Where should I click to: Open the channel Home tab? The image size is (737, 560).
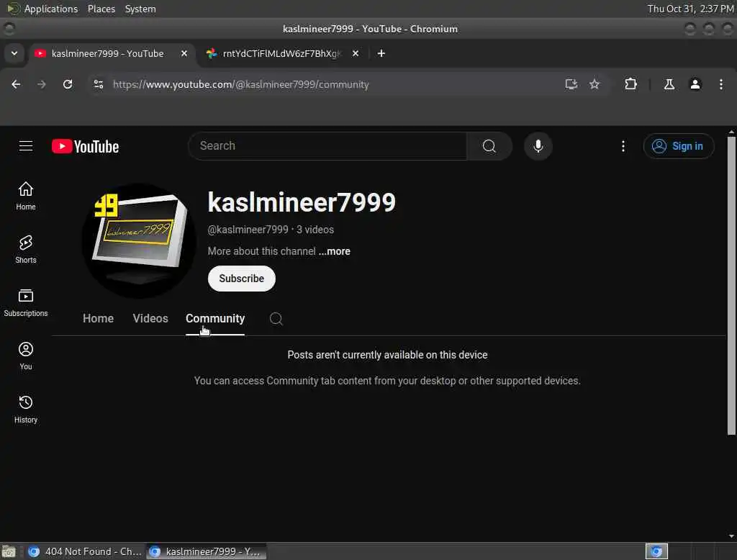pos(98,318)
